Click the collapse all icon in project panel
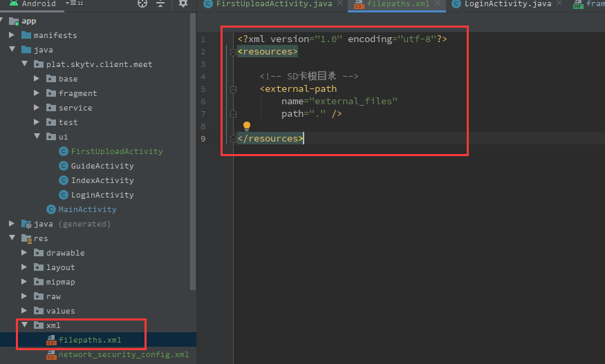 click(160, 3)
